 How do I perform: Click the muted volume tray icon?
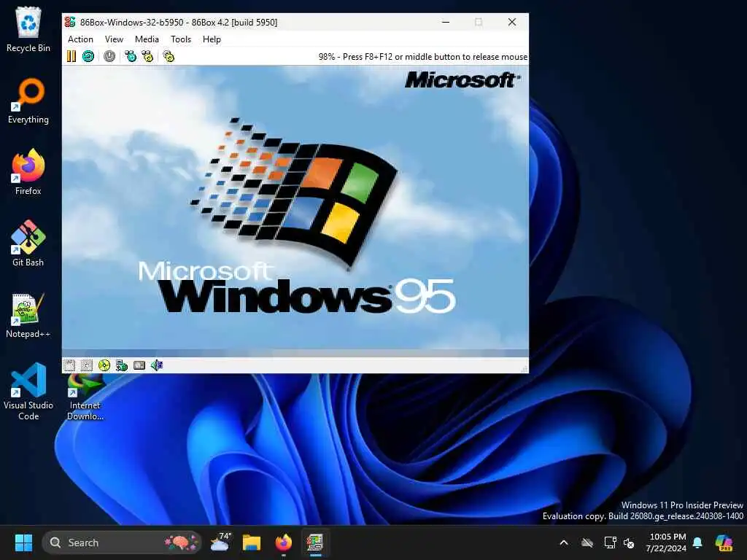tap(629, 542)
